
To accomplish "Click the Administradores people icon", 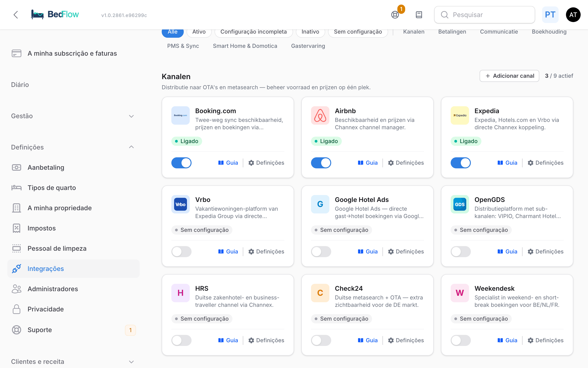I will coord(17,289).
